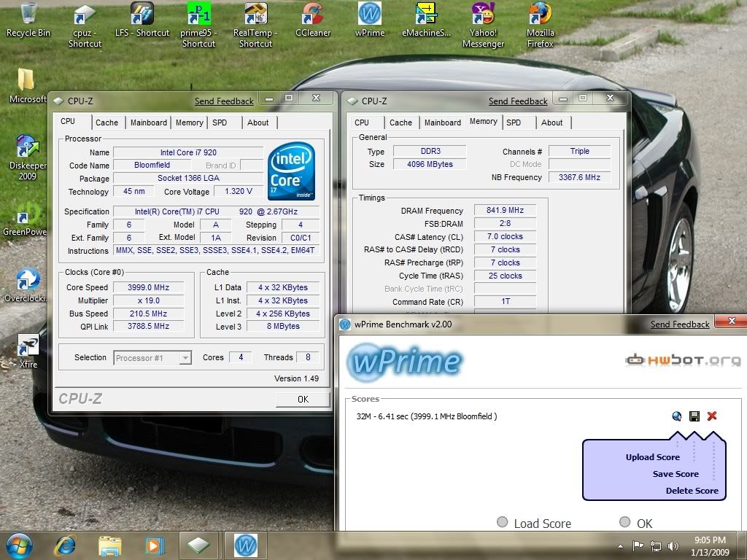The width and height of the screenshot is (747, 560).
Task: Open the LFS Shortcut desktop icon
Action: [142, 20]
